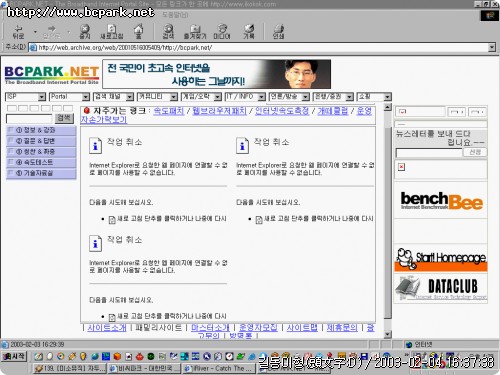Go back with the 뒤로 toolbar button
500x375 pixels.
(x=18, y=32)
